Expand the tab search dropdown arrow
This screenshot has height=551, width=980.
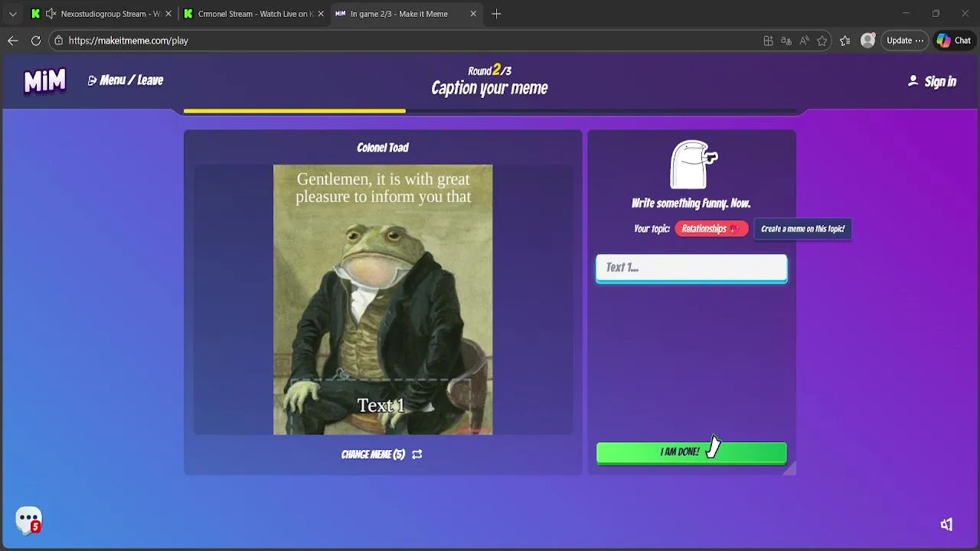pos(12,14)
